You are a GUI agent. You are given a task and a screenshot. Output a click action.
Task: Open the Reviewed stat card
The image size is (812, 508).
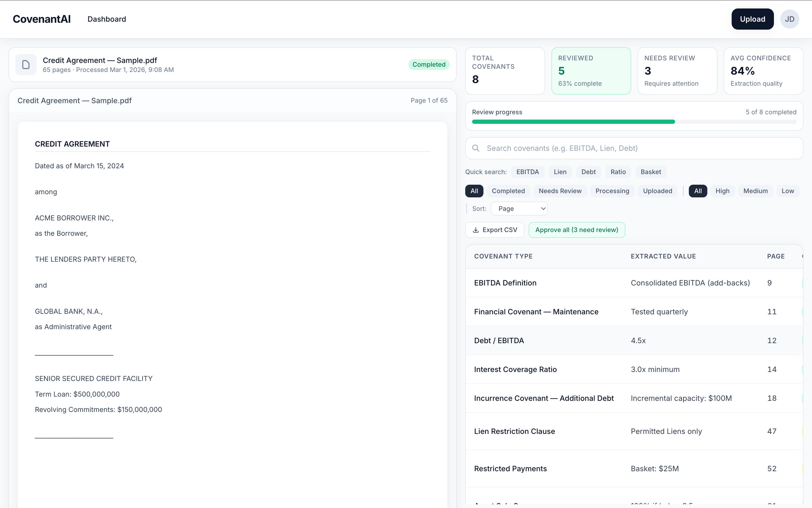pos(591,71)
